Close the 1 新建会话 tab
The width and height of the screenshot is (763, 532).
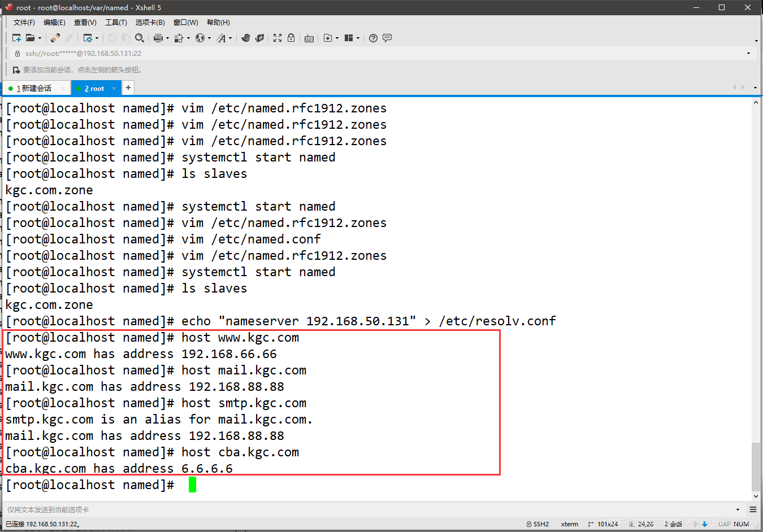[62, 88]
